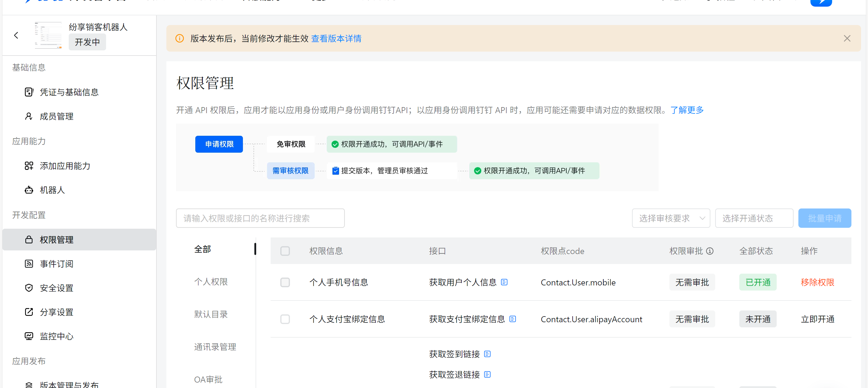Check the 个人支付宝绑定信息 row checkbox
Image resolution: width=868 pixels, height=388 pixels.
click(285, 319)
